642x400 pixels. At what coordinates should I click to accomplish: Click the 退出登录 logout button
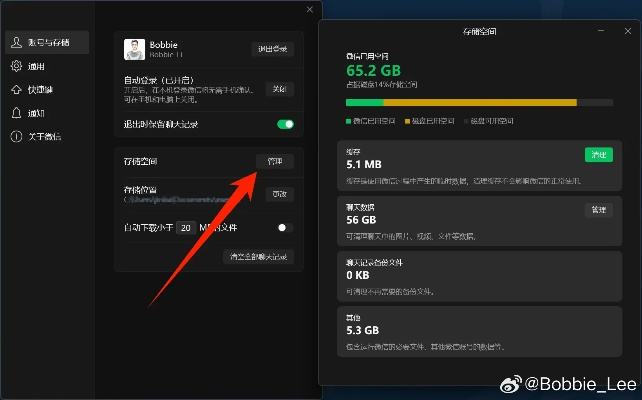pos(272,49)
